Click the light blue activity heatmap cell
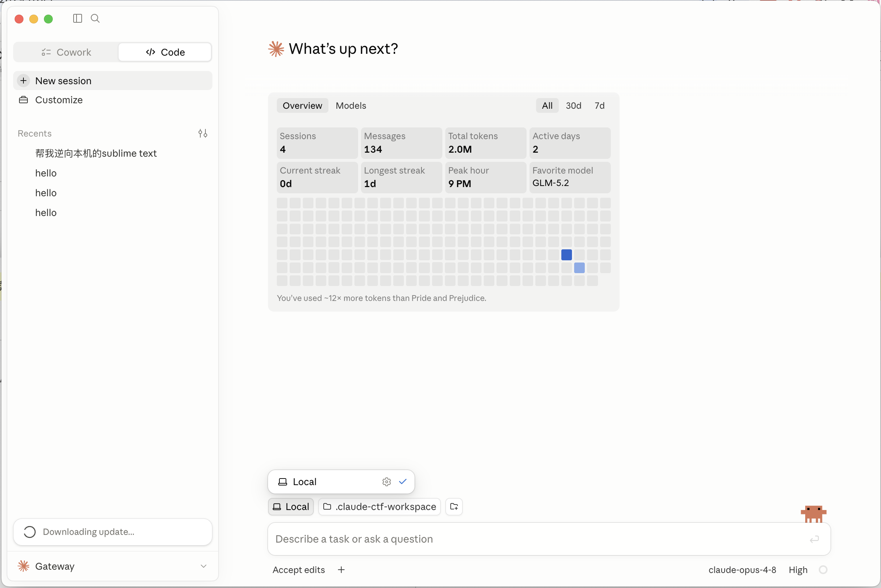881x588 pixels. click(579, 268)
